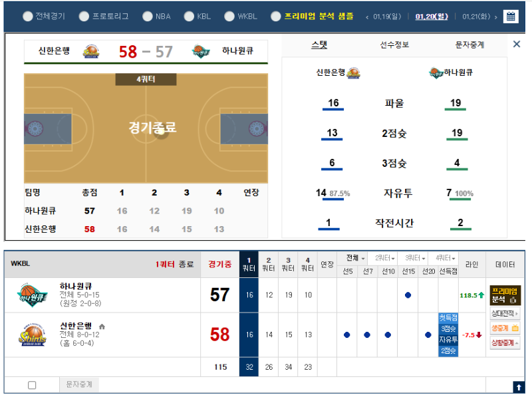Click the 문자중계 button at bottom
Screen dimensions: 532x399
79,384
